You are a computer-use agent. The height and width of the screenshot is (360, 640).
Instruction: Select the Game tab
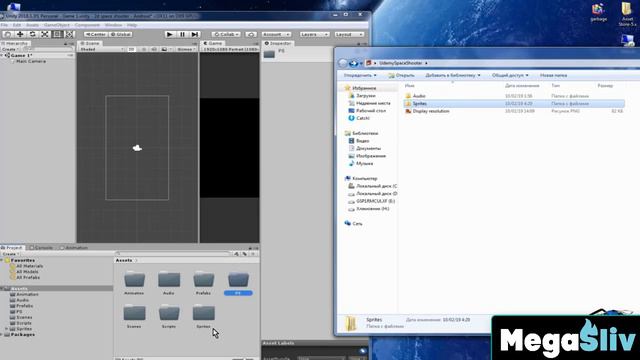(x=213, y=43)
